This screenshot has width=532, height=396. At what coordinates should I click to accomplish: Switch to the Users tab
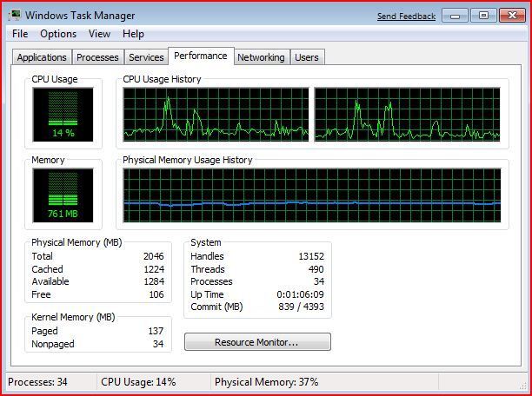[307, 57]
